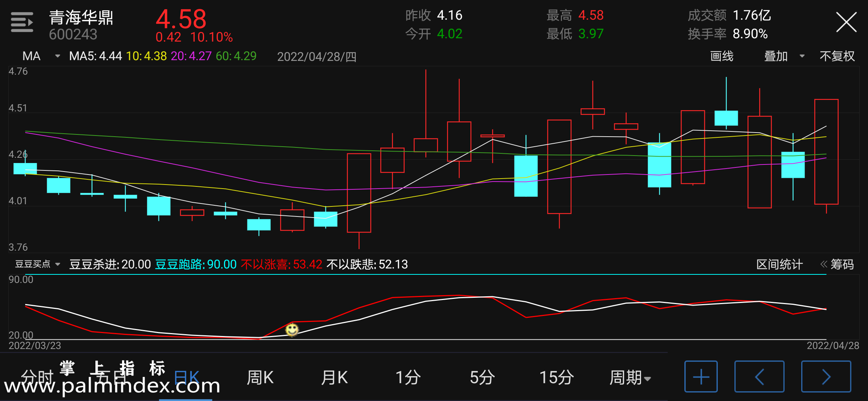Click the date 2022/04/28/四
Image resolution: width=868 pixels, height=401 pixels.
(317, 56)
